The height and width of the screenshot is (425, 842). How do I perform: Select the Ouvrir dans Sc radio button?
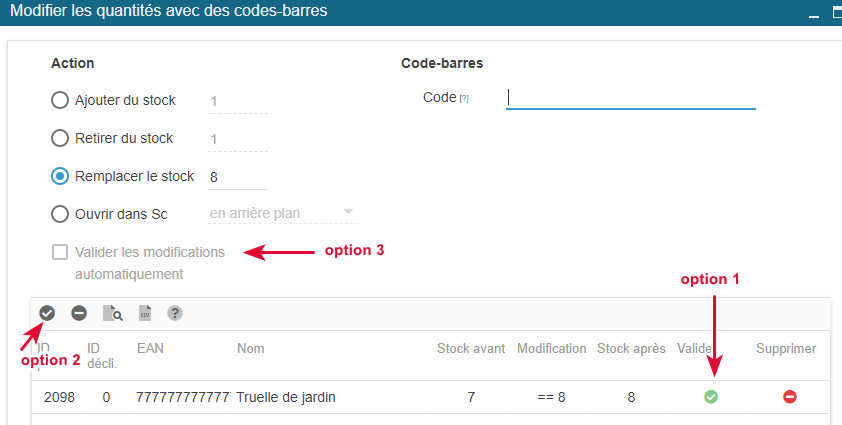click(x=60, y=213)
